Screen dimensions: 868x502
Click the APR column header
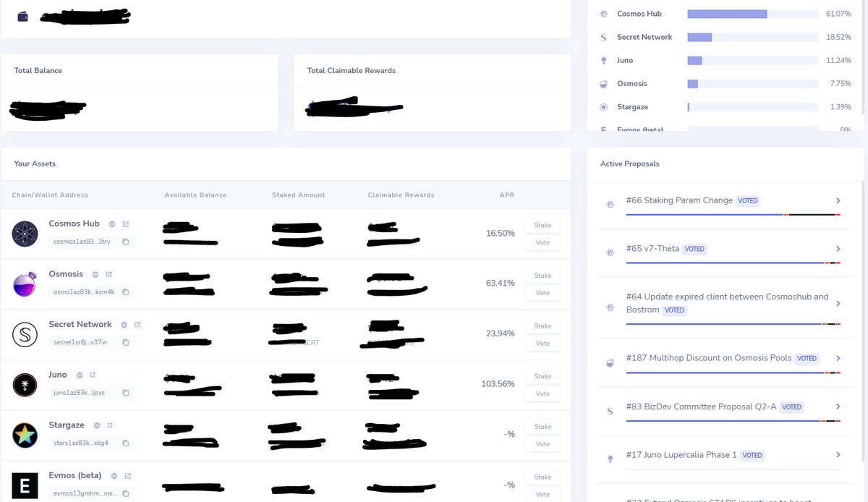506,195
